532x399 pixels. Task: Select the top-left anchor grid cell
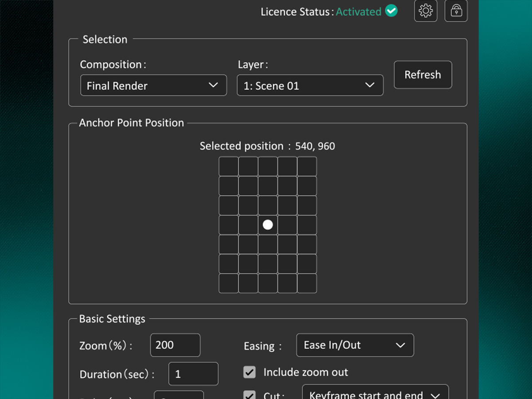point(229,166)
